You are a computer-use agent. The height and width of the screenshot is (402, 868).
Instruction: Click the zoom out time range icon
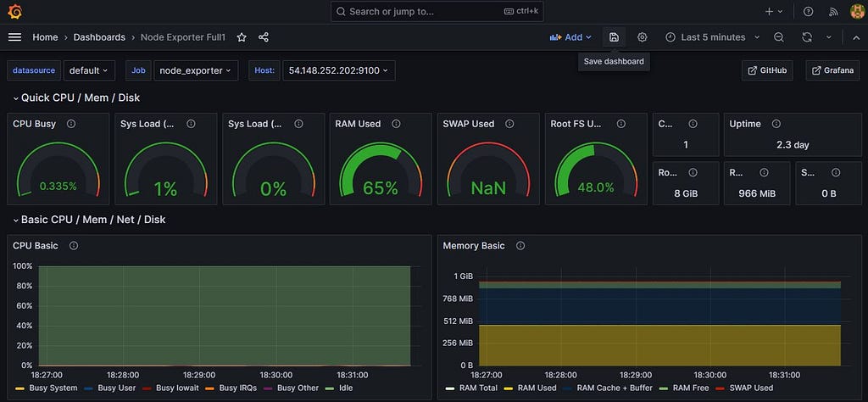pyautogui.click(x=778, y=37)
